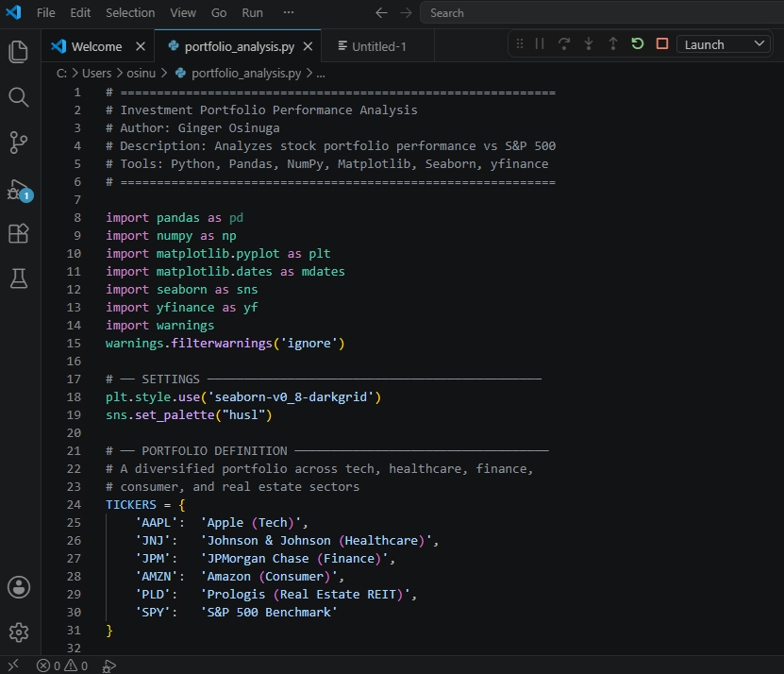The image size is (784, 674).
Task: Open the Accounts menu
Action: coord(19,587)
